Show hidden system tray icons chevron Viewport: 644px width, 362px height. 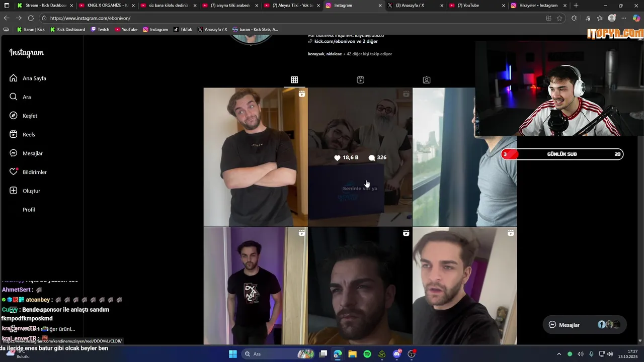558,354
